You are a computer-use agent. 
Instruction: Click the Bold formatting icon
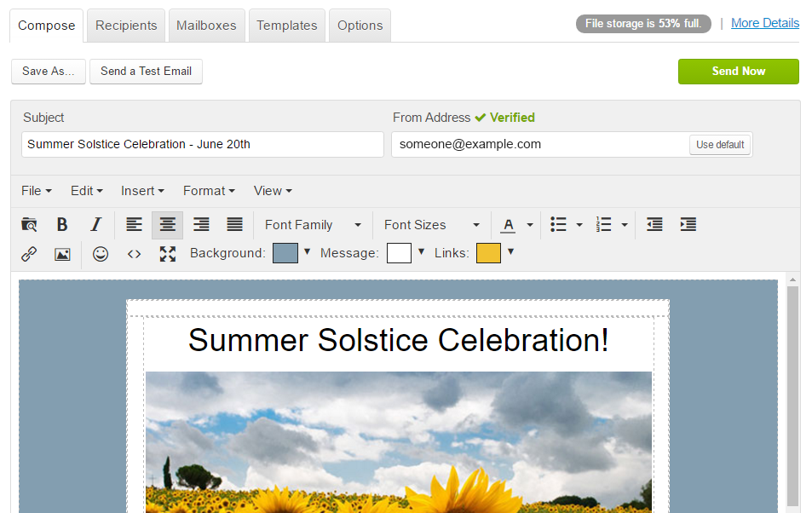pos(62,225)
